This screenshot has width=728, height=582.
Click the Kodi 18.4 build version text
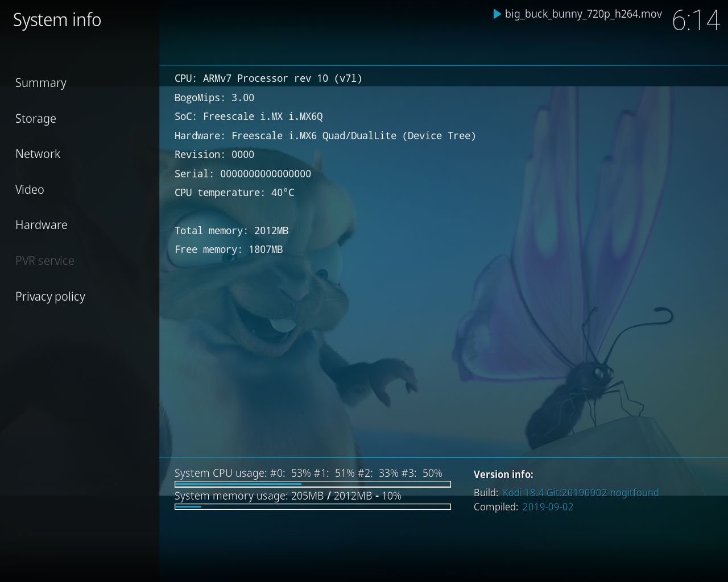click(x=580, y=493)
